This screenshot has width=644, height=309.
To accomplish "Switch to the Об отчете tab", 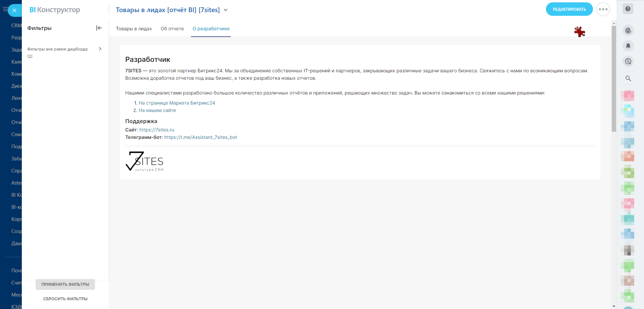I will (x=172, y=29).
